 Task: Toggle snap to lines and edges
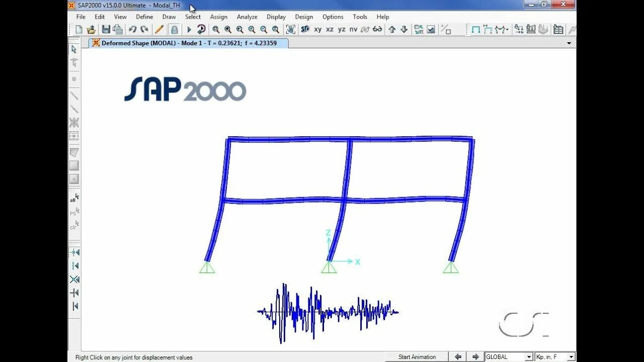tap(74, 306)
